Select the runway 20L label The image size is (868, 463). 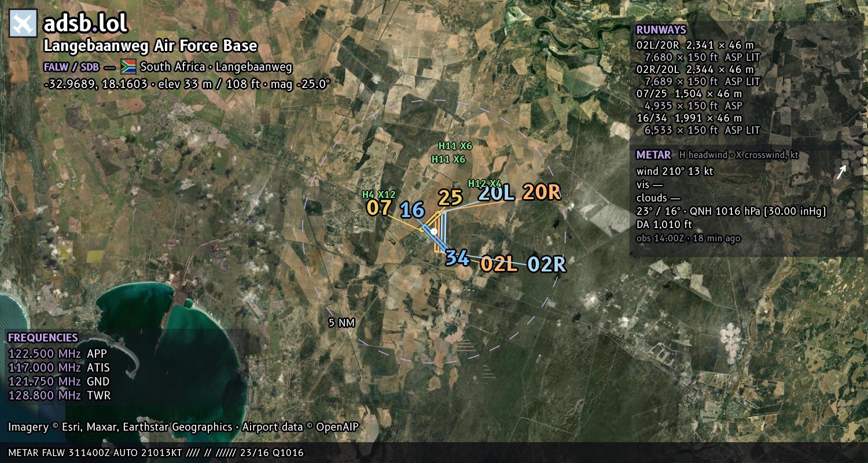click(x=496, y=193)
